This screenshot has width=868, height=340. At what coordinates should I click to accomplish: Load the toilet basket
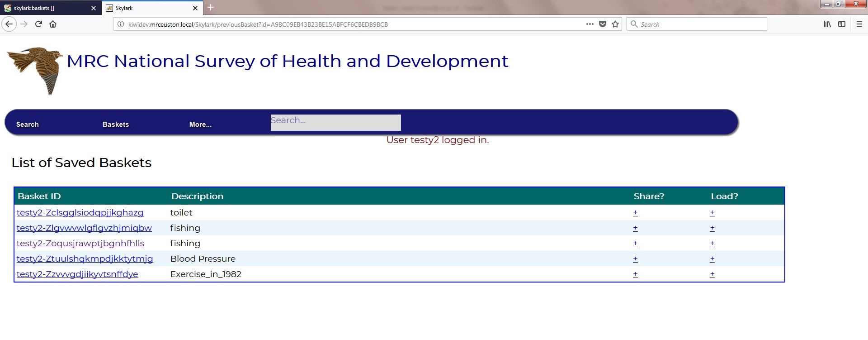(712, 213)
